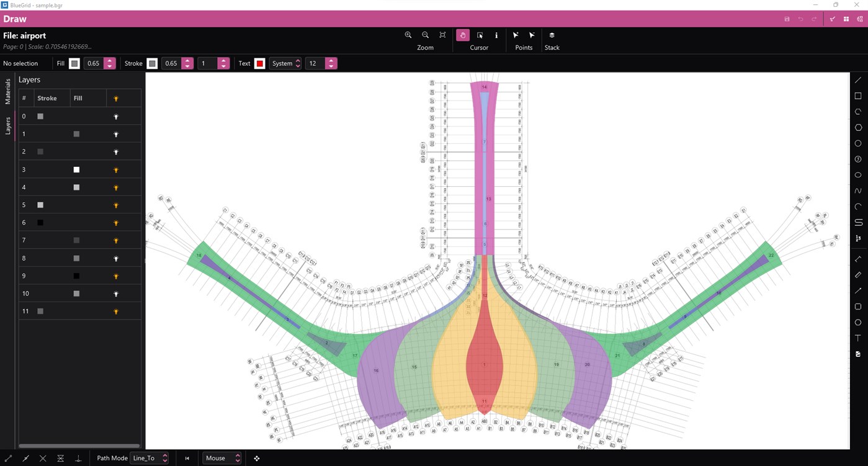Click the grid view icon in pink header
Image resolution: width=868 pixels, height=466 pixels.
[x=846, y=19]
